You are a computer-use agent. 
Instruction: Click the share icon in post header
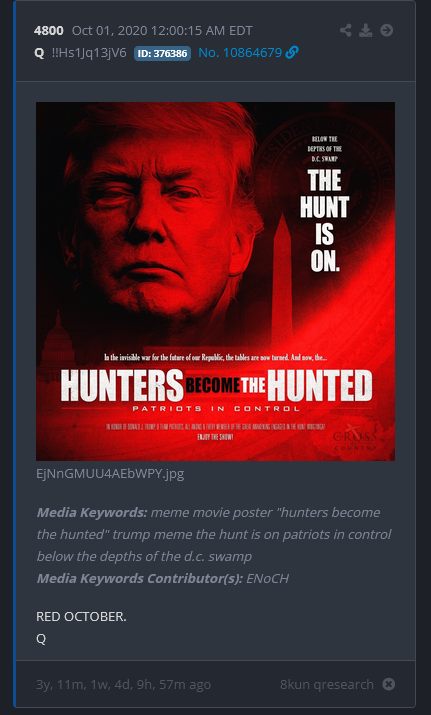pyautogui.click(x=346, y=31)
